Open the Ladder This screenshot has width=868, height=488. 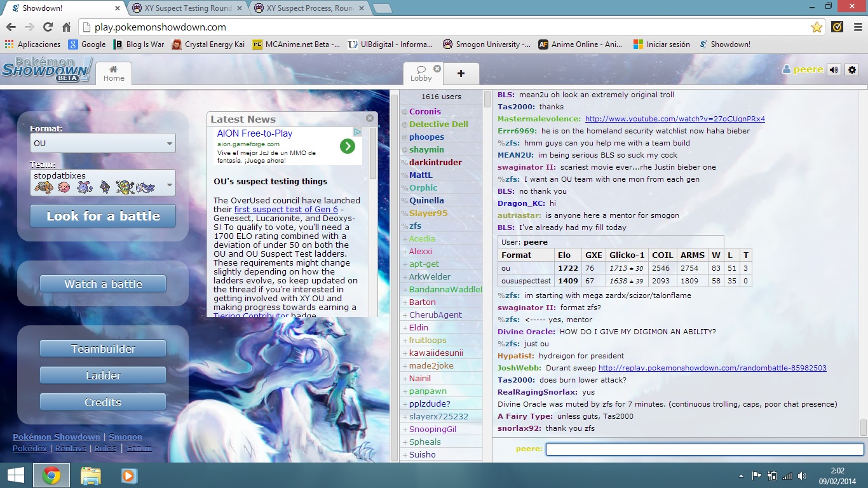tap(103, 376)
